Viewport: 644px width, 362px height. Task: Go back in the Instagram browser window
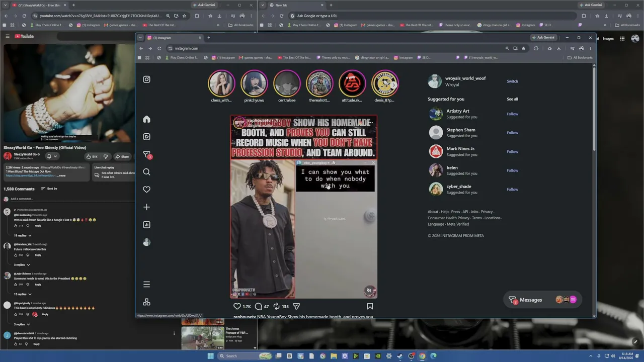coord(141,48)
